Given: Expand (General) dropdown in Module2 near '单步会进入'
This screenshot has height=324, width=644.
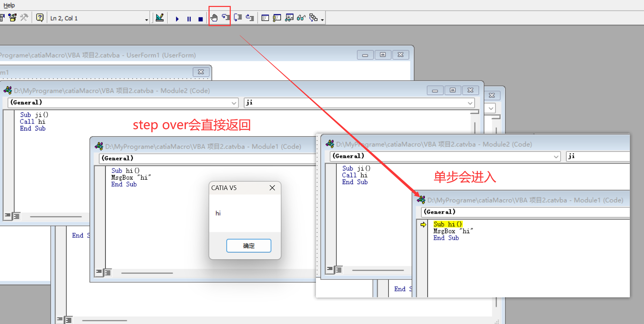Looking at the screenshot, I should click(556, 157).
